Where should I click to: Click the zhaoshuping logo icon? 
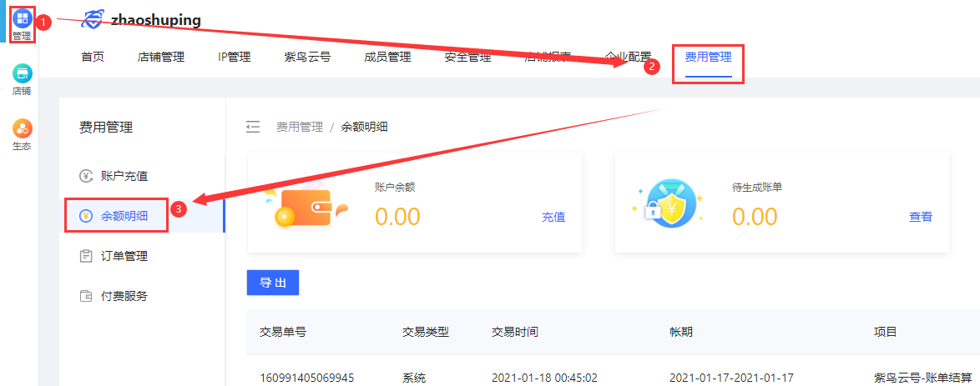tap(93, 19)
